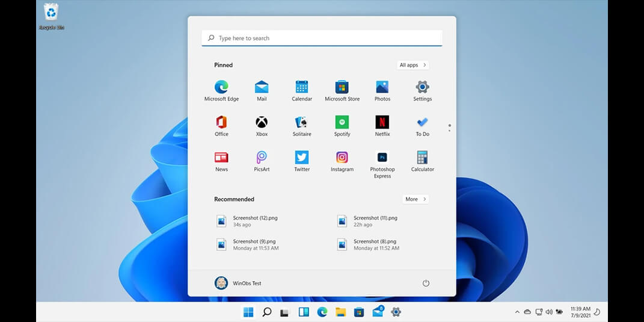Image resolution: width=644 pixels, height=322 pixels.
Task: Open Search from the taskbar
Action: pyautogui.click(x=267, y=312)
